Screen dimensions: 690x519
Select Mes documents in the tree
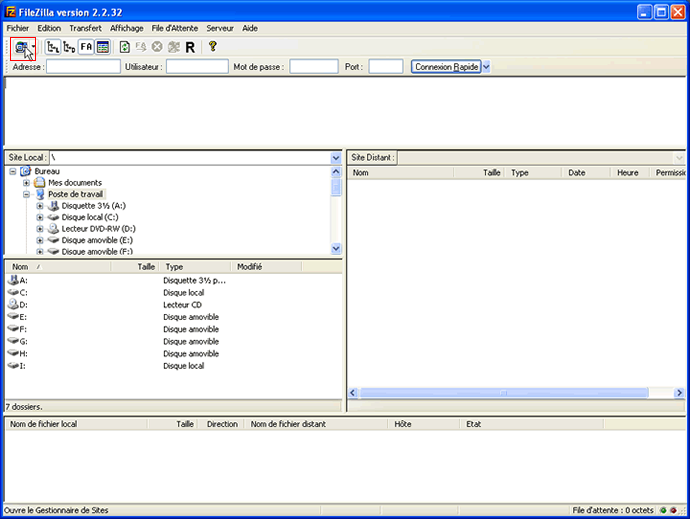(x=75, y=183)
